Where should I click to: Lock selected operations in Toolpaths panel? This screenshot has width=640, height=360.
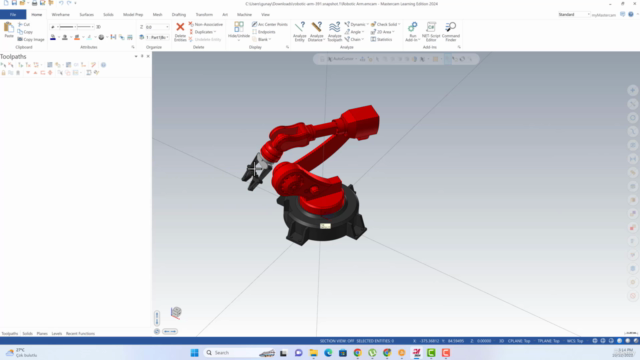[x=3, y=73]
